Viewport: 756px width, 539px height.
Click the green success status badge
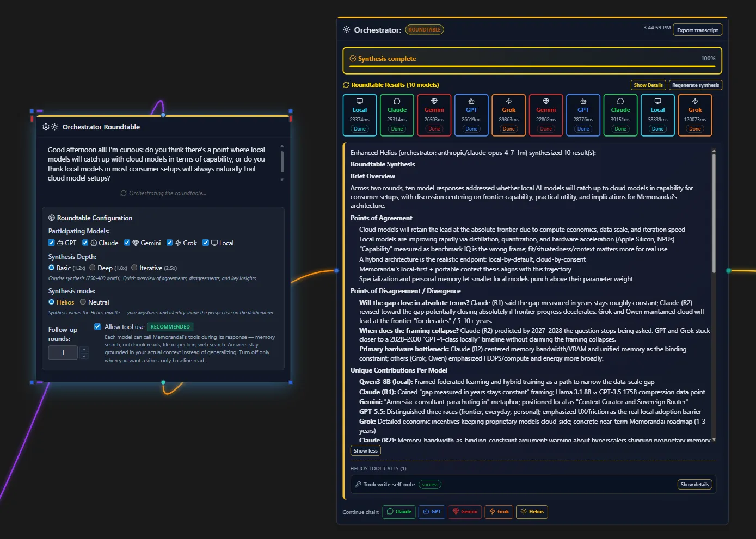point(430,485)
